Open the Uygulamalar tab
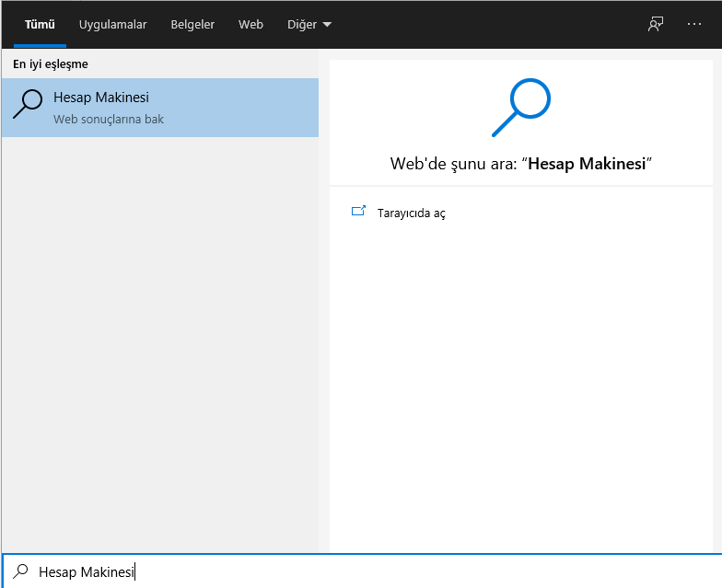722x588 pixels. pyautogui.click(x=112, y=25)
